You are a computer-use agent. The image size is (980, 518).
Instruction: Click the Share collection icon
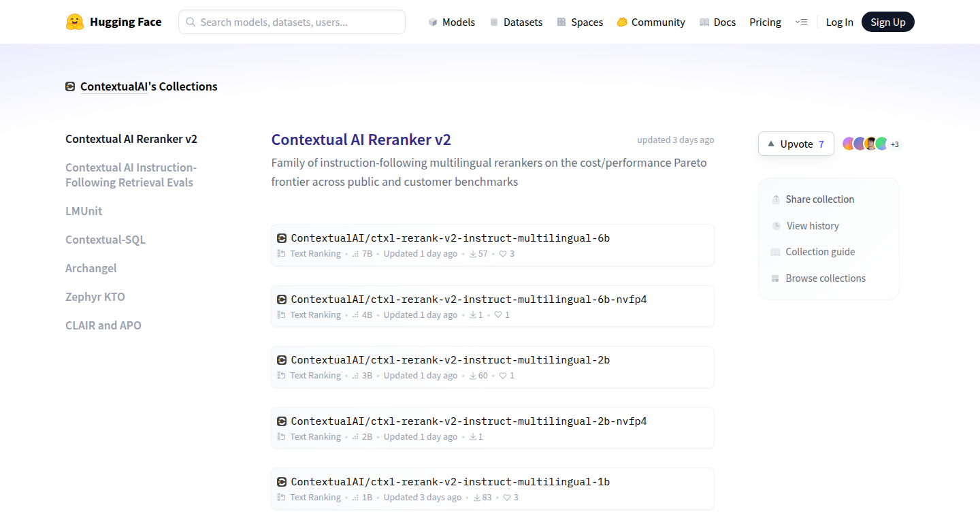(x=776, y=199)
